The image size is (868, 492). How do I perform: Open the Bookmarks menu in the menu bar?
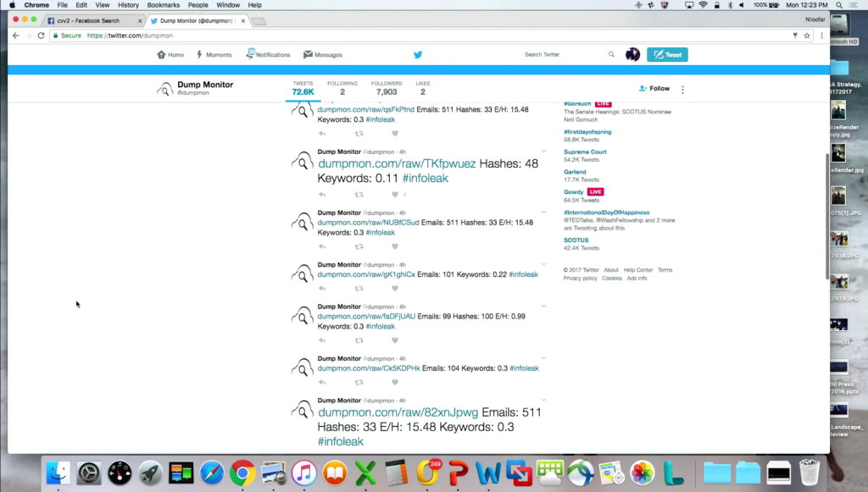(164, 5)
